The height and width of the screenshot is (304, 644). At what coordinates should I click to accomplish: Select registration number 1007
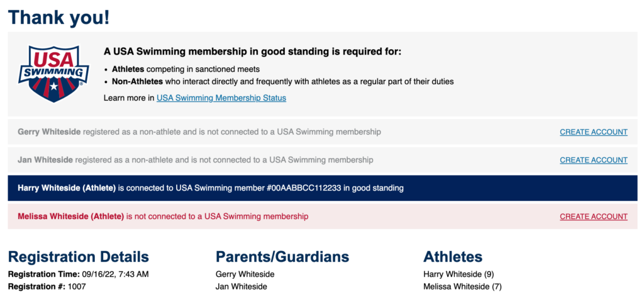[x=77, y=287]
